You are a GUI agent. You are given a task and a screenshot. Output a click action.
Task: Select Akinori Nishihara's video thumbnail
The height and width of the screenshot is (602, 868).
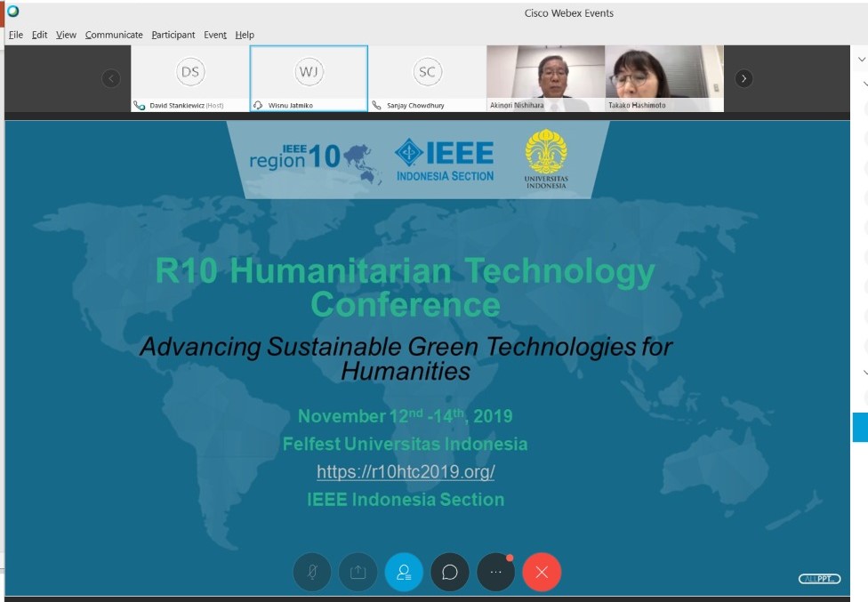click(546, 78)
